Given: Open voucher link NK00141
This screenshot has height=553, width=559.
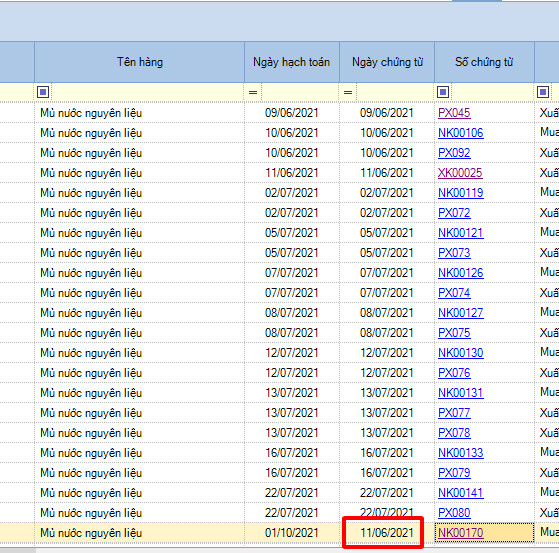Looking at the screenshot, I should click(461, 492).
